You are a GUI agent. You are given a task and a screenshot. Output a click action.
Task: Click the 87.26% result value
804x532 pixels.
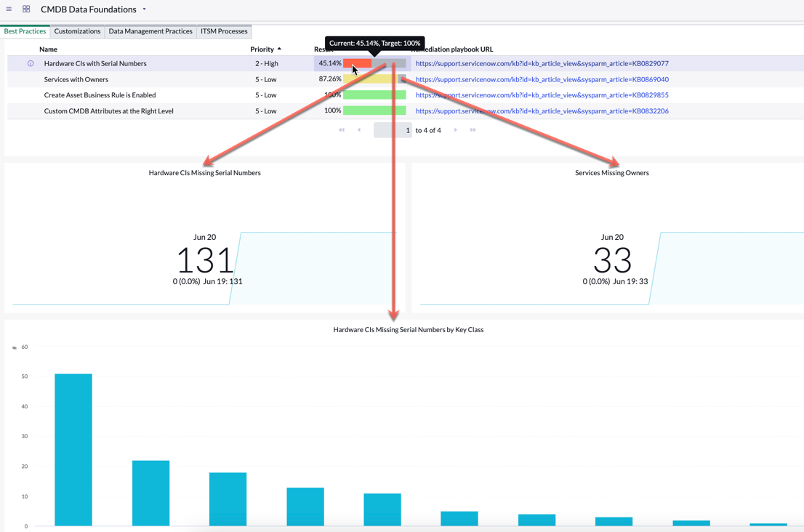pyautogui.click(x=330, y=79)
